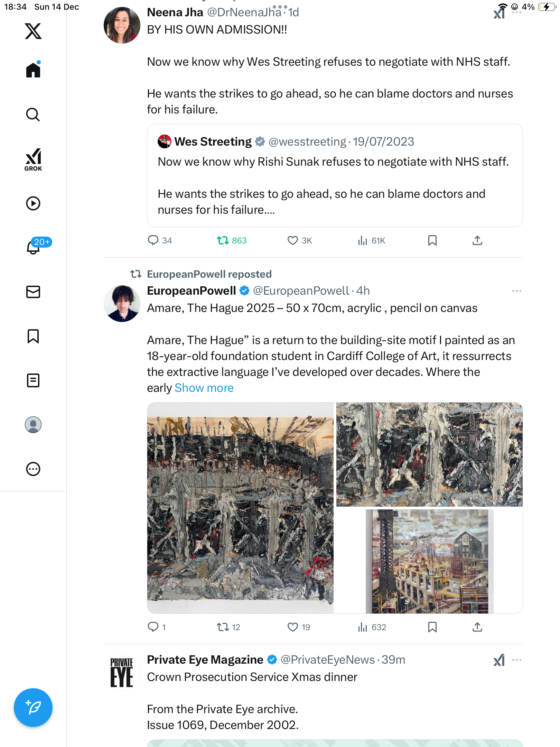Tap the compose new post button
Image resolution: width=560 pixels, height=747 pixels.
[x=33, y=708]
